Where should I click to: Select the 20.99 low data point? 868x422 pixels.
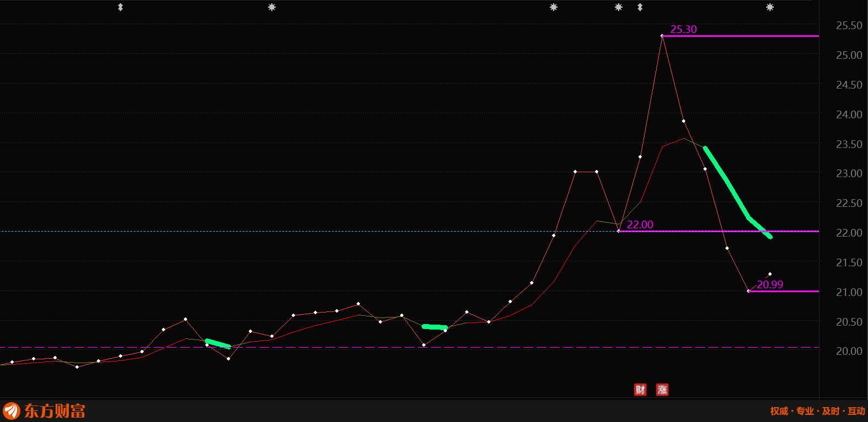point(749,291)
